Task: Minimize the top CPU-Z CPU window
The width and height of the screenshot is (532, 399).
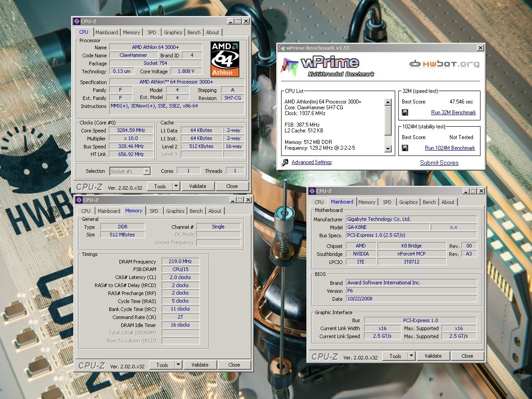Action: pos(230,21)
